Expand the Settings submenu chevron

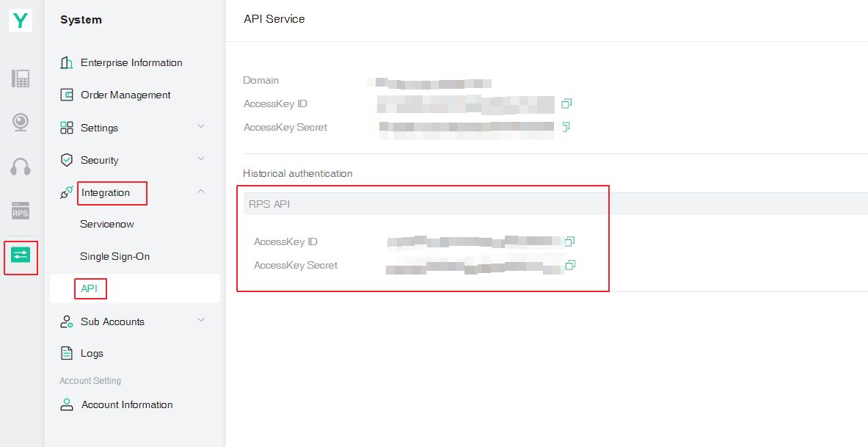point(201,127)
